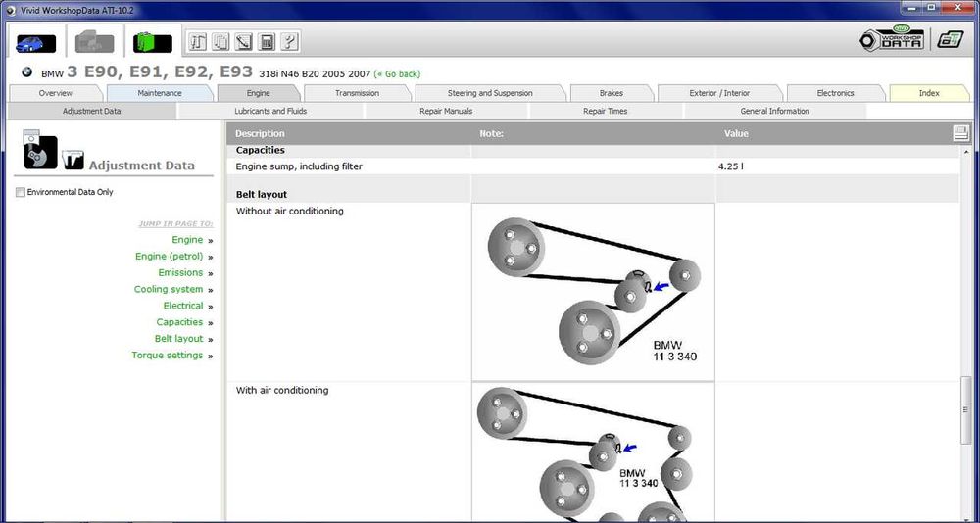Select the Lubricants and Fluids sub-tab
Screen dimensions: 980x523
click(x=270, y=112)
